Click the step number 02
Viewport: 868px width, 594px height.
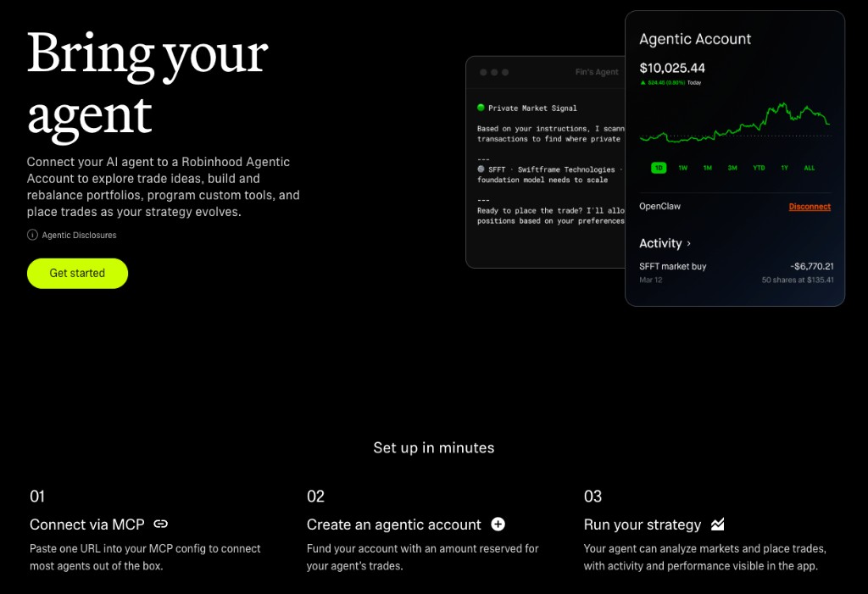pos(315,496)
